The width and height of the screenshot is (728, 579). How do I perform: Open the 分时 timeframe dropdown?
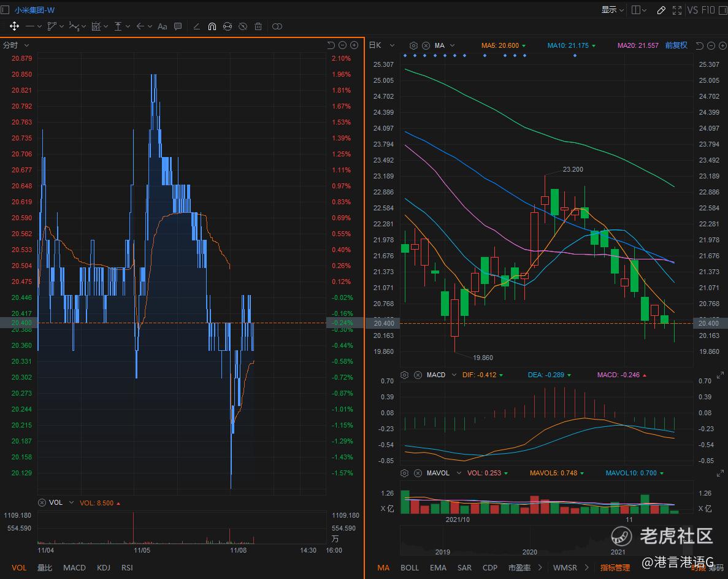[x=15, y=45]
